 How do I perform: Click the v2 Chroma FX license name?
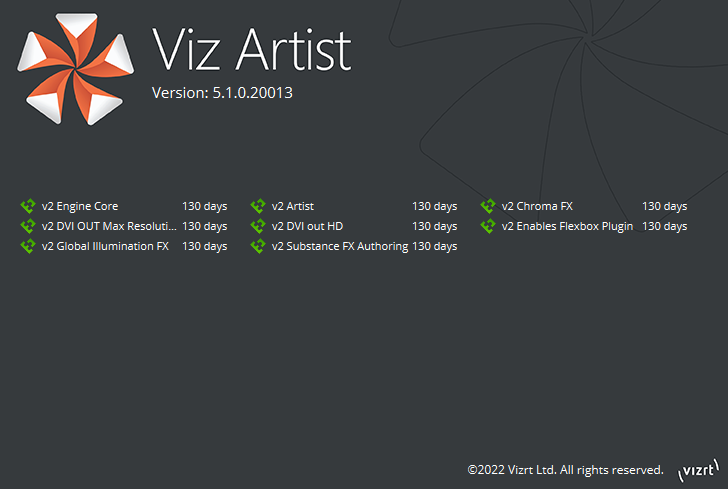[537, 207]
